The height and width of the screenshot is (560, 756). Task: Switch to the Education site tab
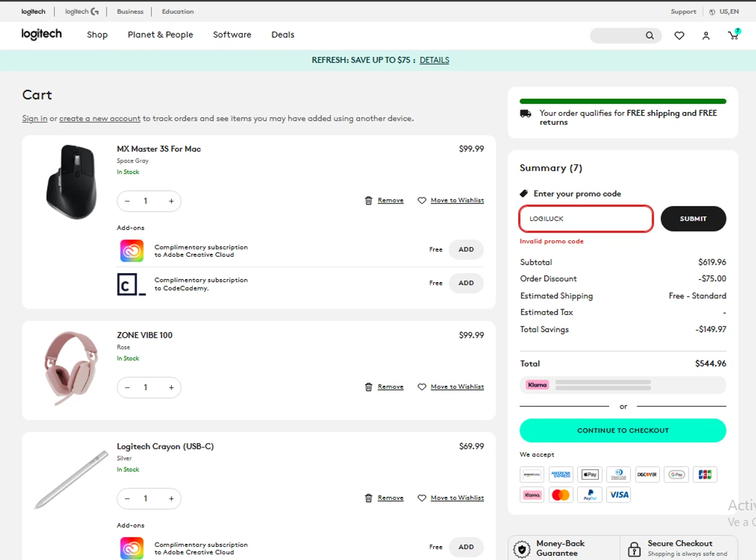tap(177, 12)
